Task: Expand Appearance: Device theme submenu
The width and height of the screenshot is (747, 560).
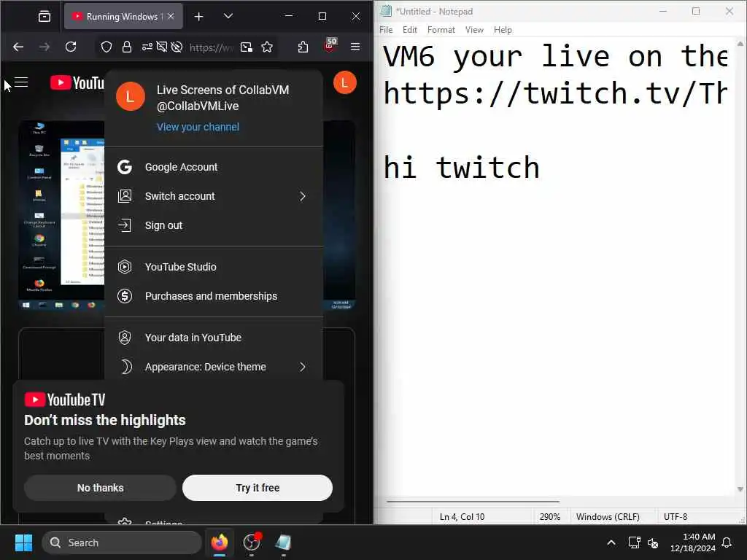Action: point(214,367)
